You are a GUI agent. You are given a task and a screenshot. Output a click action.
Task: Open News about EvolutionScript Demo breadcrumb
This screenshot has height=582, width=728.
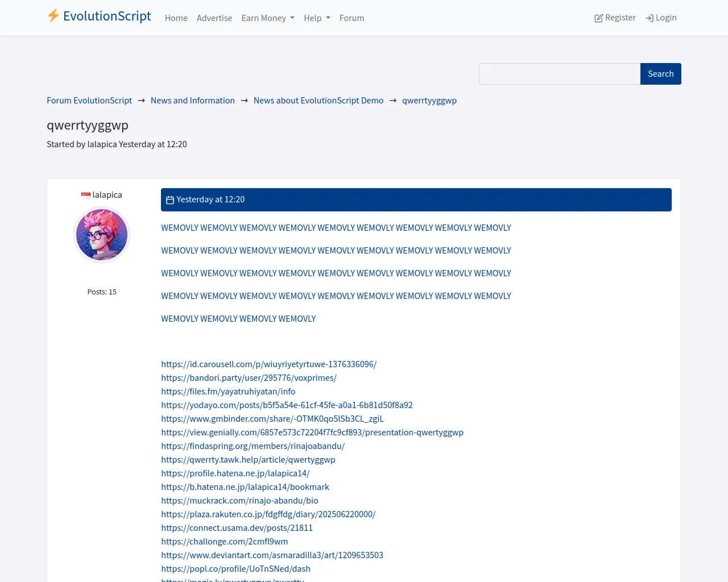click(x=318, y=101)
